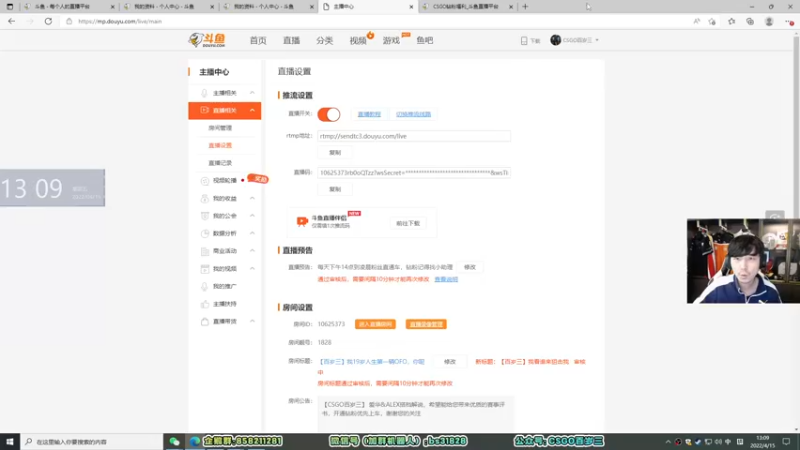This screenshot has height=450, width=800.
Task: Click the browser back arrow
Action: [11, 21]
